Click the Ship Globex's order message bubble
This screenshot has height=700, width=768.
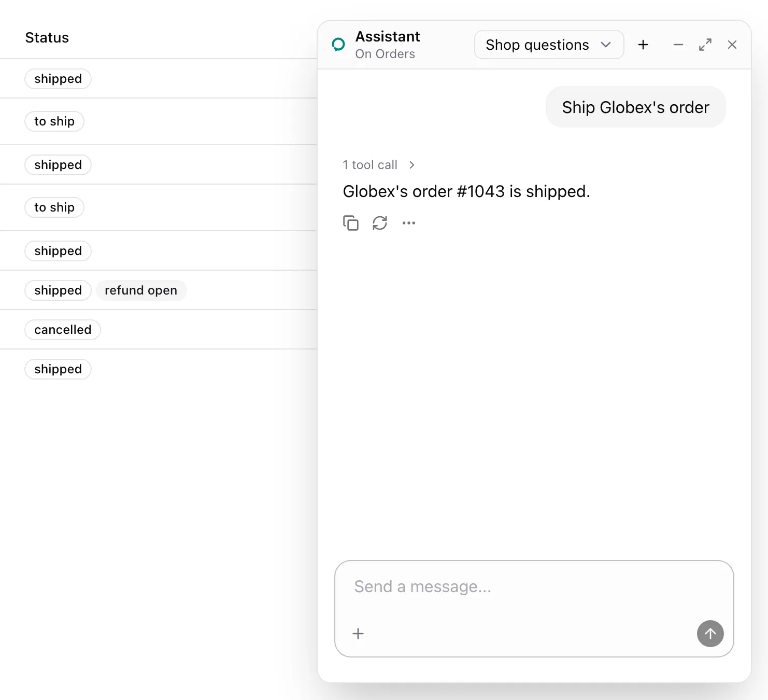point(636,107)
